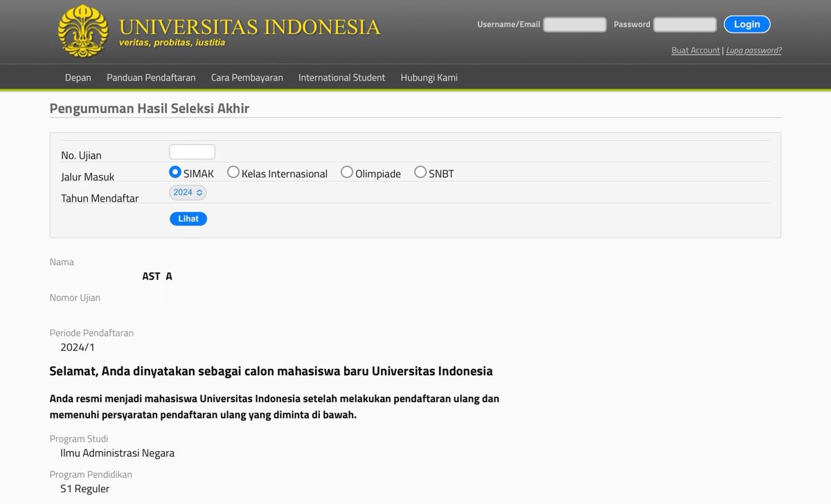Click the 2024/1 registration period value

coord(78,348)
